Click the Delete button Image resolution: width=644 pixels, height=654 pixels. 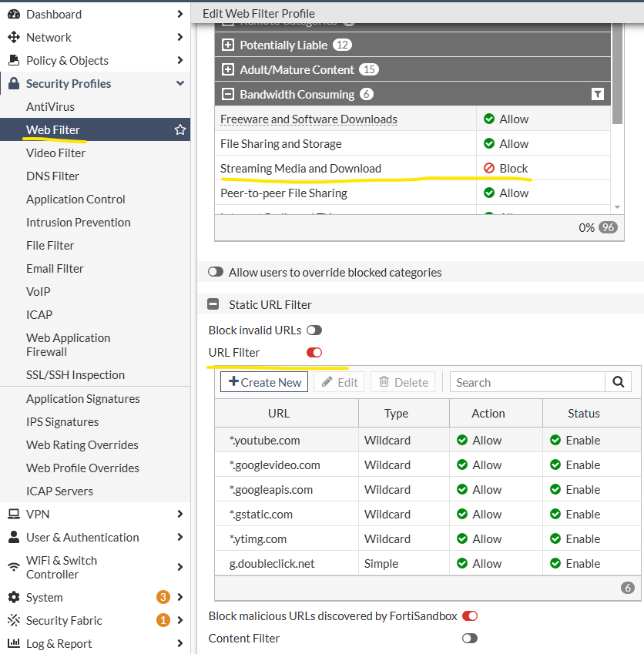403,381
